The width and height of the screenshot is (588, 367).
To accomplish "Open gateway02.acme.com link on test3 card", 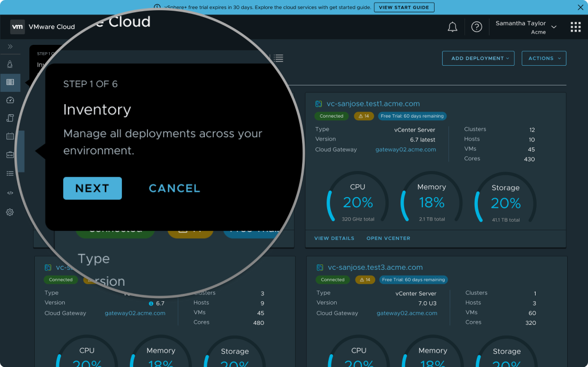I will (x=407, y=314).
